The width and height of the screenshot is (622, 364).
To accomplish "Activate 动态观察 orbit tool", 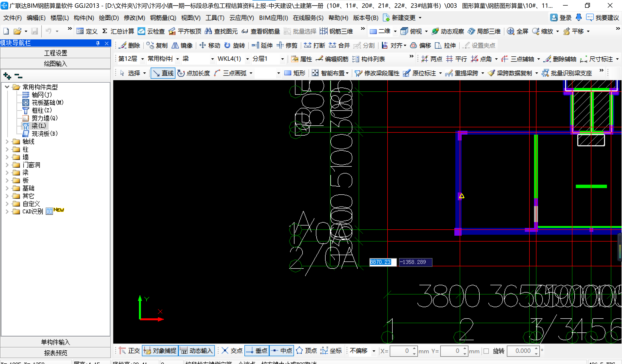I will point(448,31).
